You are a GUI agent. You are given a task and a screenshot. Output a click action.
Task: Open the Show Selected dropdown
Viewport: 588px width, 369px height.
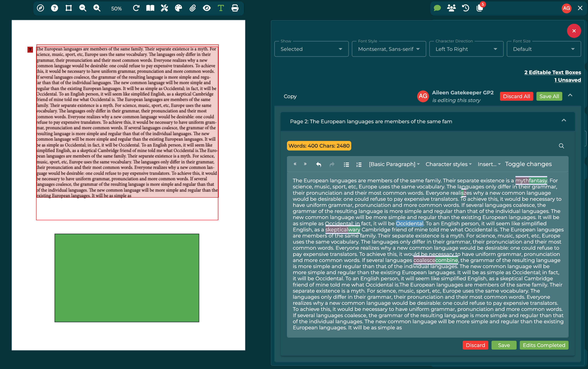pyautogui.click(x=311, y=49)
